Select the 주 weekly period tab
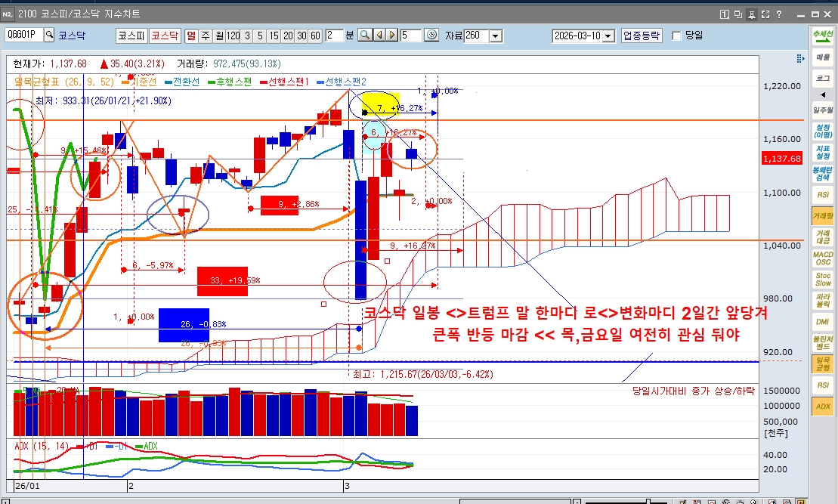The image size is (838, 504). point(206,36)
